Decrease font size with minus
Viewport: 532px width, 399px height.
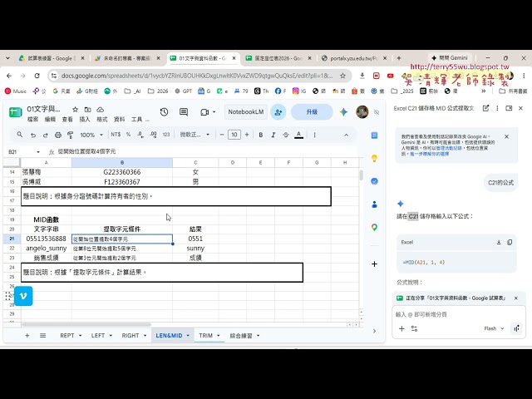pyautogui.click(x=222, y=135)
